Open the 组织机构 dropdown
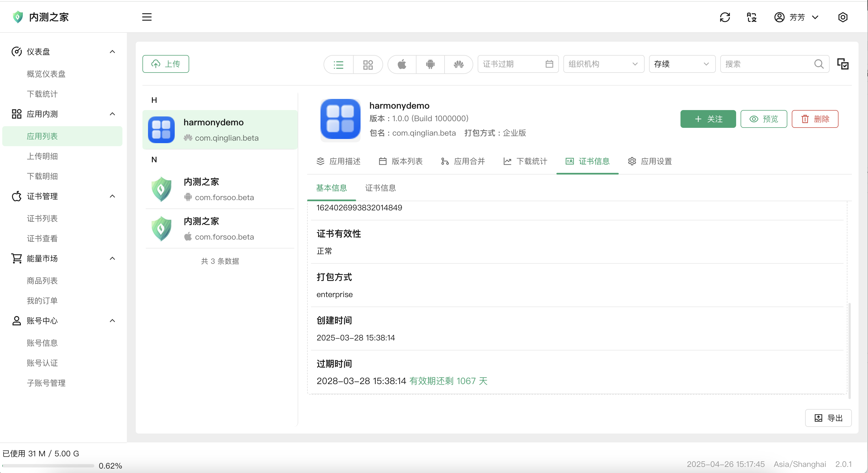The image size is (868, 473). pyautogui.click(x=603, y=64)
